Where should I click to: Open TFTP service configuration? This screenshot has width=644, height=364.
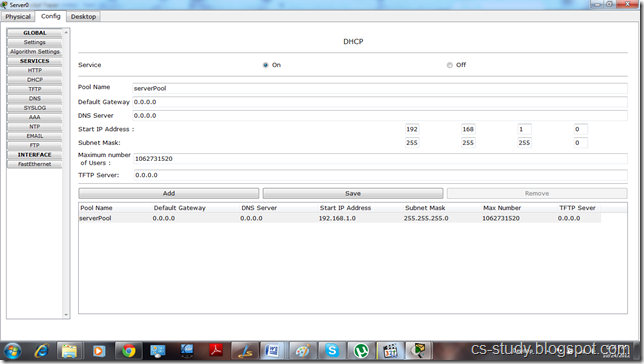[x=34, y=89]
